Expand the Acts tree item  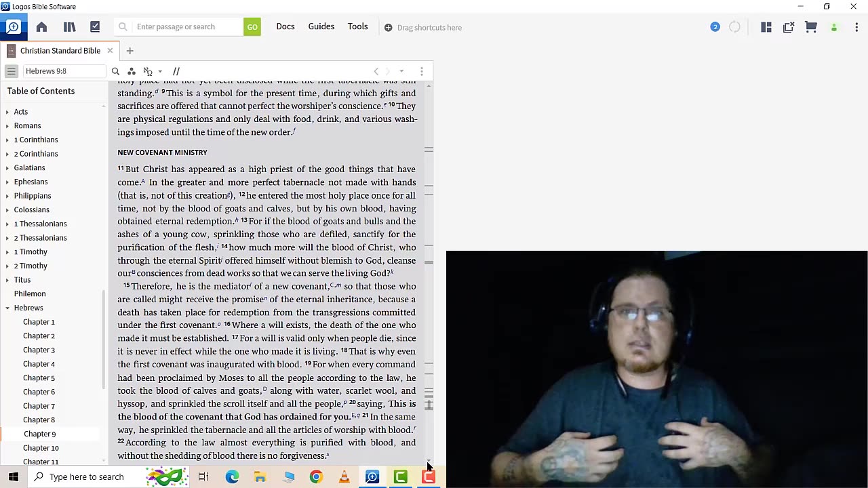point(7,112)
